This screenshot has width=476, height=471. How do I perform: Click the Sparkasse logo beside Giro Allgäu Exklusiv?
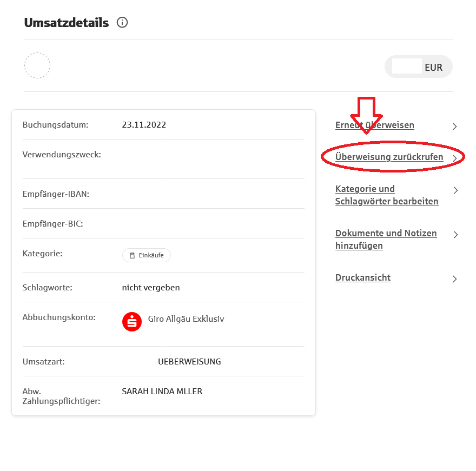(x=131, y=321)
